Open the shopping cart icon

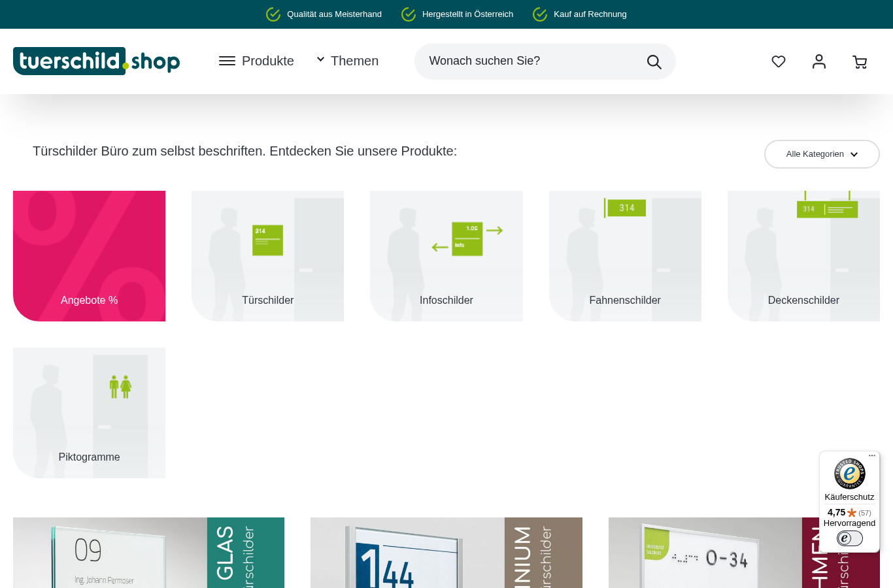click(x=860, y=62)
